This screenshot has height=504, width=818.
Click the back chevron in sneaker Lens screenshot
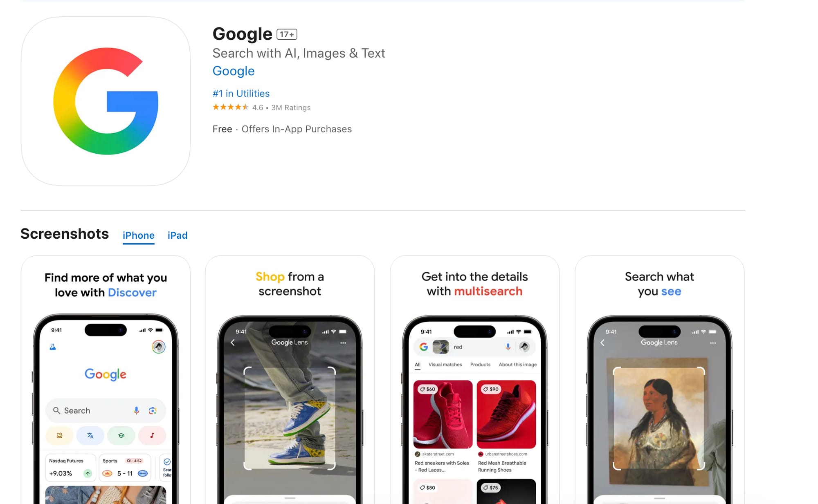(233, 343)
